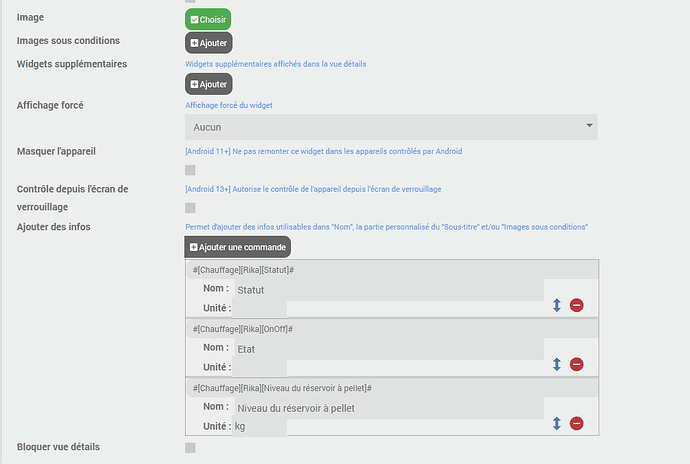Screen dimensions: 690x464
Task: Click reorder arrows on the Etat row
Action: pyautogui.click(x=557, y=365)
